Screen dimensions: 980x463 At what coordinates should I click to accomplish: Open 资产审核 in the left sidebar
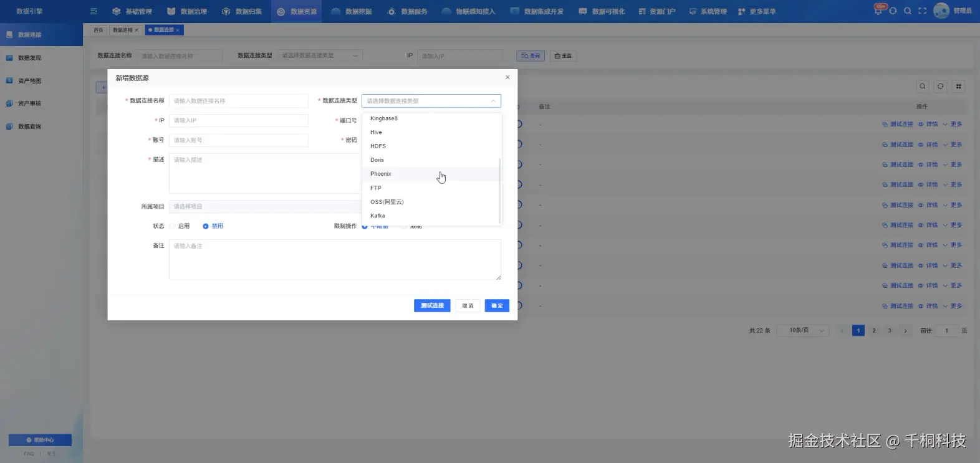tap(41, 103)
